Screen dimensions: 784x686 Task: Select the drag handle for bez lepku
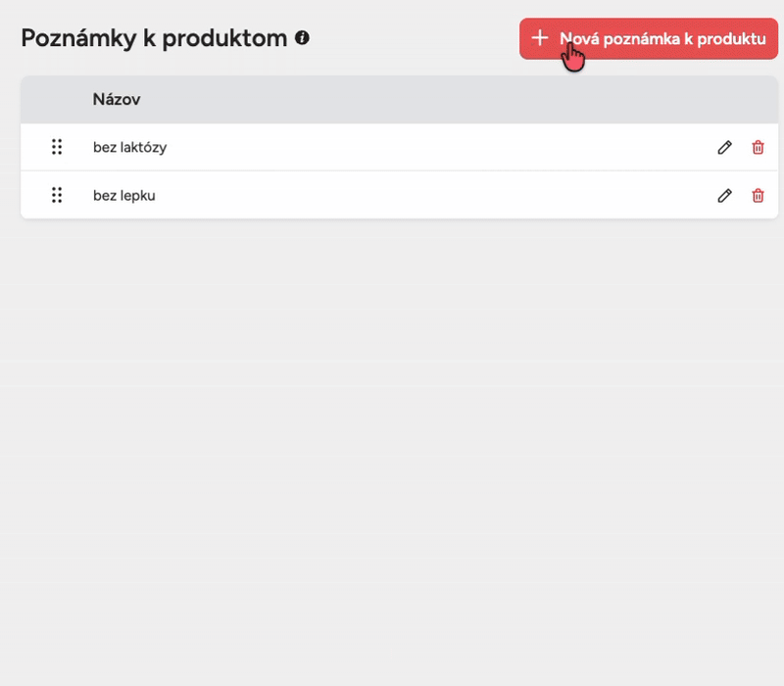point(57,195)
